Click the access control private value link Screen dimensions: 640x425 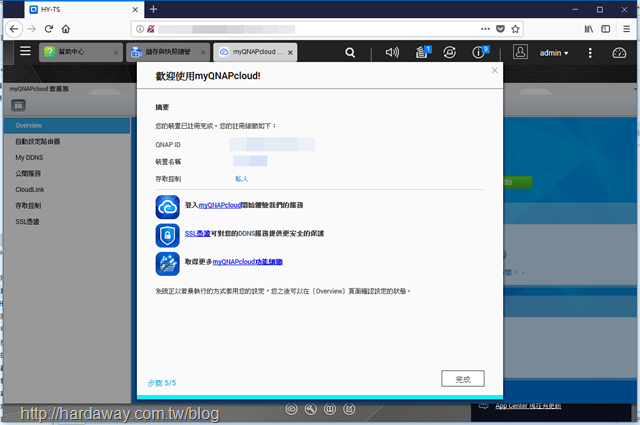(242, 179)
